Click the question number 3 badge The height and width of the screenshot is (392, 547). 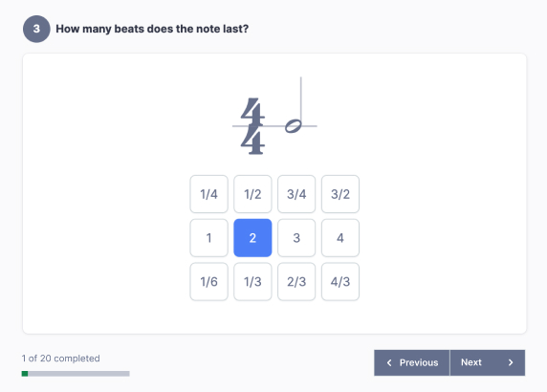click(x=36, y=29)
